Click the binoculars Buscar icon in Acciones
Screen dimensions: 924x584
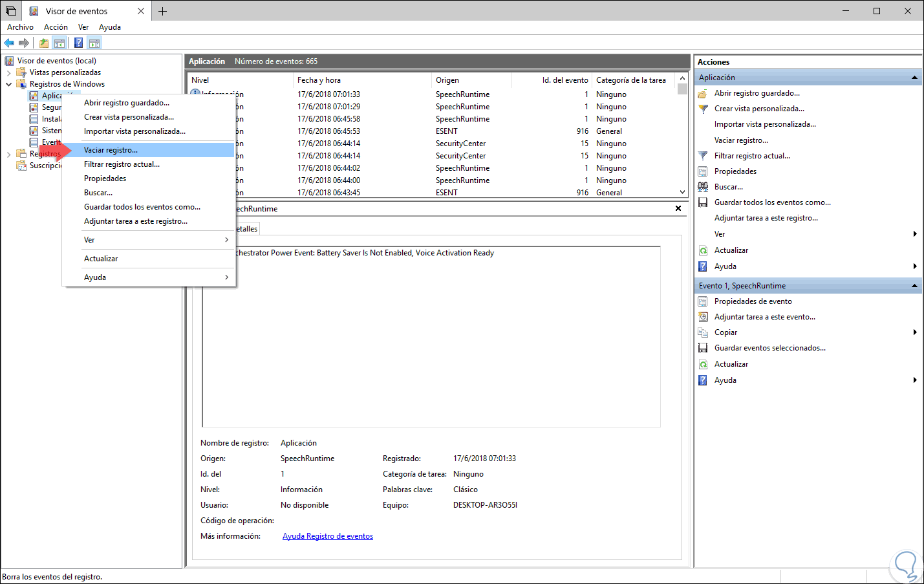click(703, 187)
